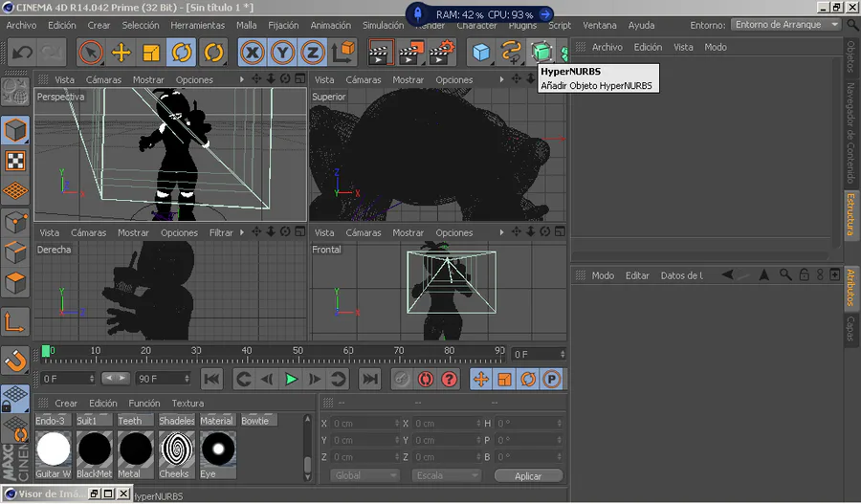Expand the Global coordinate system dropdown
Viewport: 861px width, 504px height.
pyautogui.click(x=364, y=475)
